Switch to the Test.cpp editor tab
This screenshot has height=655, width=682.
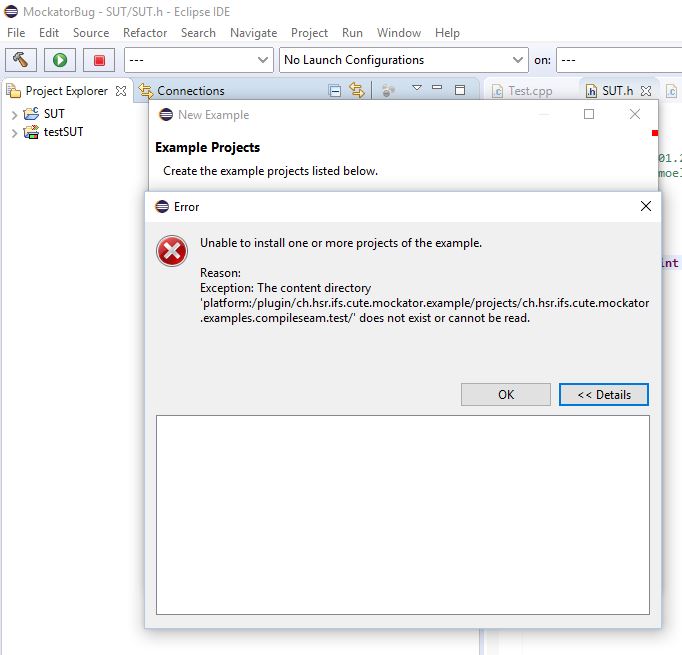(x=522, y=90)
